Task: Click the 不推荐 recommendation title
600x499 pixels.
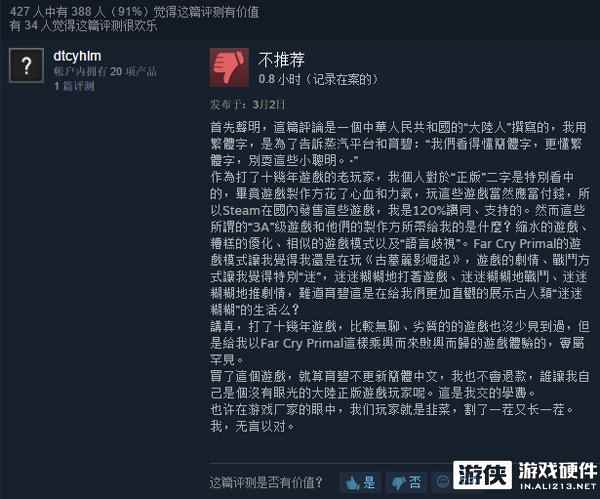Action: [x=281, y=60]
